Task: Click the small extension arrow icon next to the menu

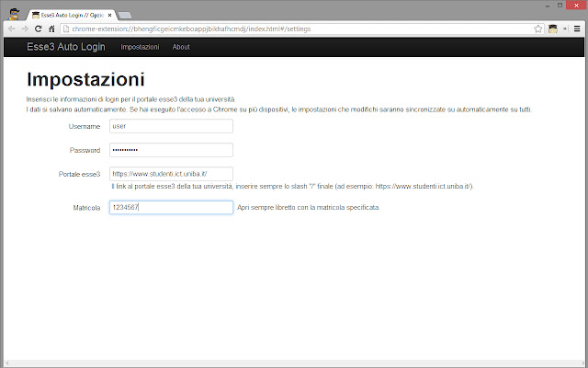Action: pos(565,29)
